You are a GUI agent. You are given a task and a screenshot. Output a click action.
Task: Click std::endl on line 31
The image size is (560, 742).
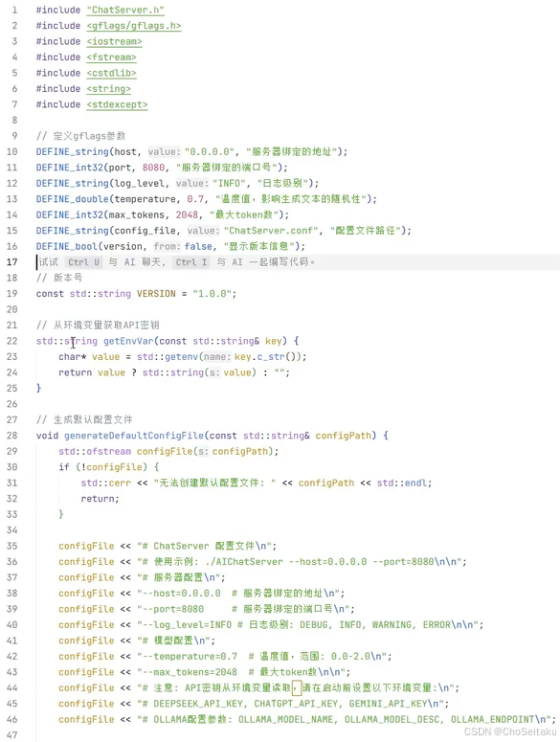[x=401, y=483]
